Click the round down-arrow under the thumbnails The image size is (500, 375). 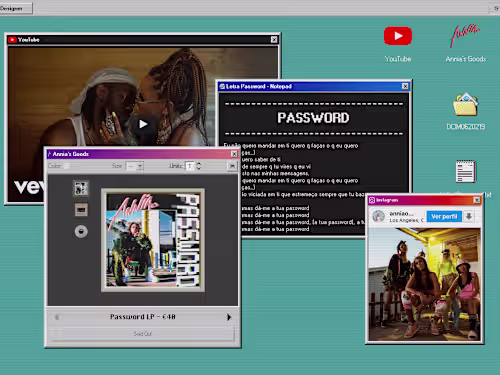81,231
